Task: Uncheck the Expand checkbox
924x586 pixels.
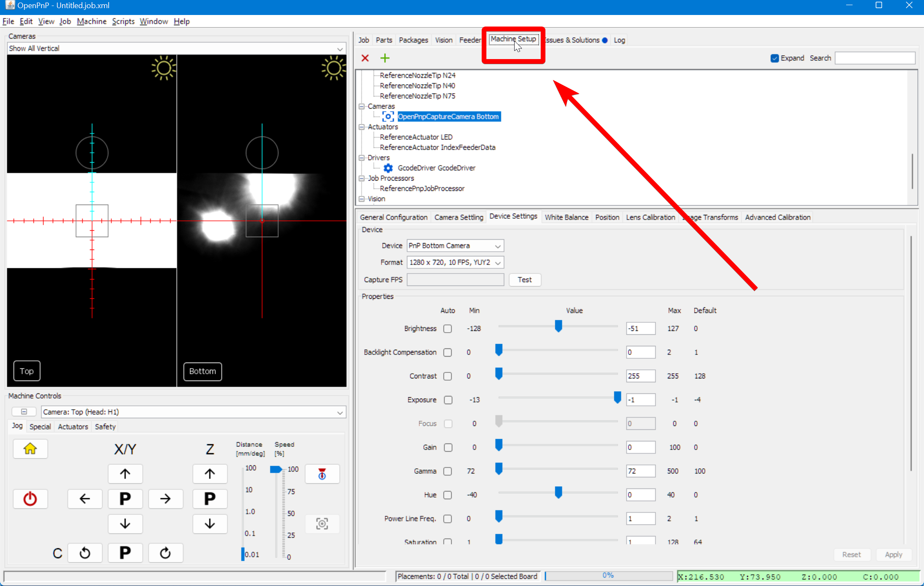Action: [x=774, y=58]
